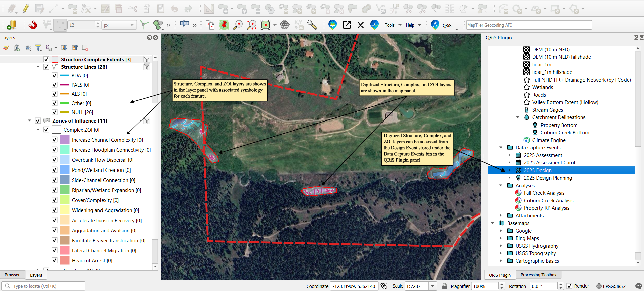The height and width of the screenshot is (291, 644).
Task: Toggle editing with the yellow pencil icon
Action: point(26,9)
